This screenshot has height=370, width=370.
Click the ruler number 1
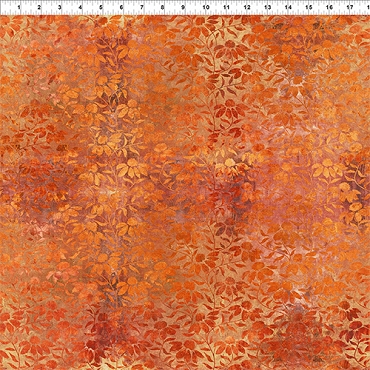19,7
